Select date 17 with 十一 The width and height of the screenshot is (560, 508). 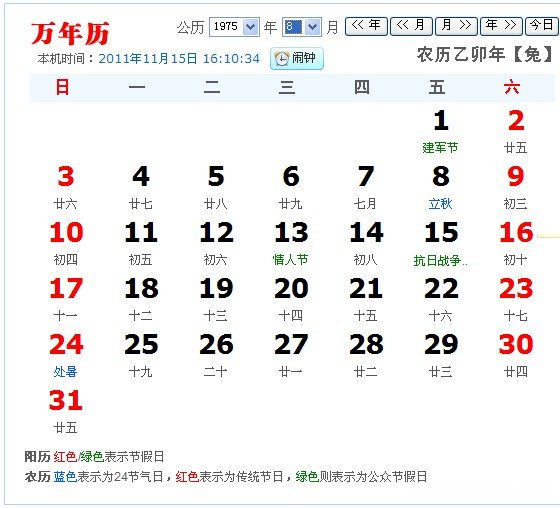(x=66, y=299)
